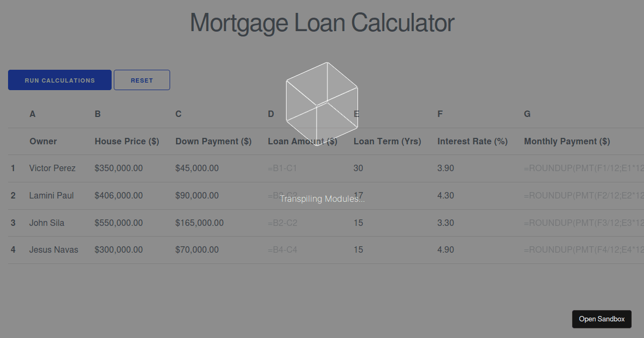Select Jesus Navas's interest rate cell

click(446, 249)
